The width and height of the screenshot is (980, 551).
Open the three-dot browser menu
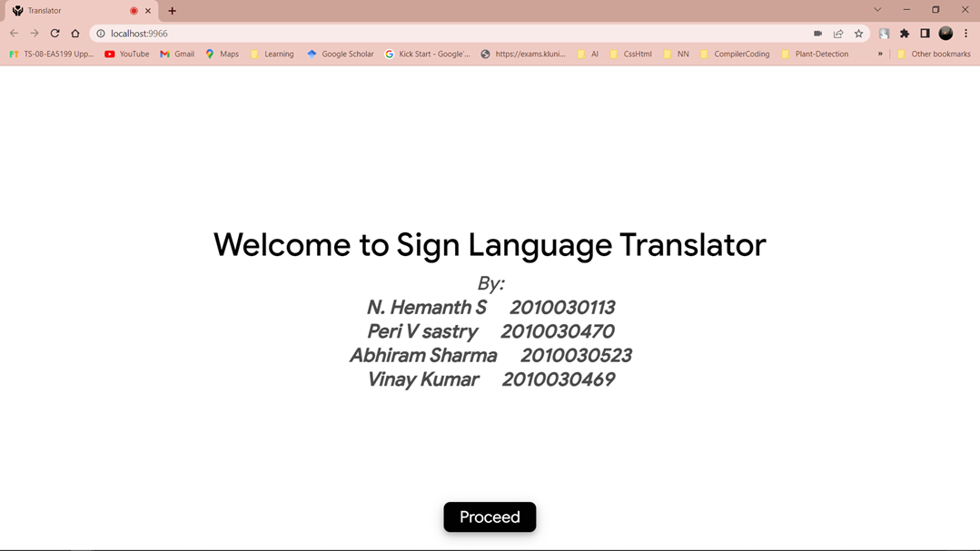point(965,33)
